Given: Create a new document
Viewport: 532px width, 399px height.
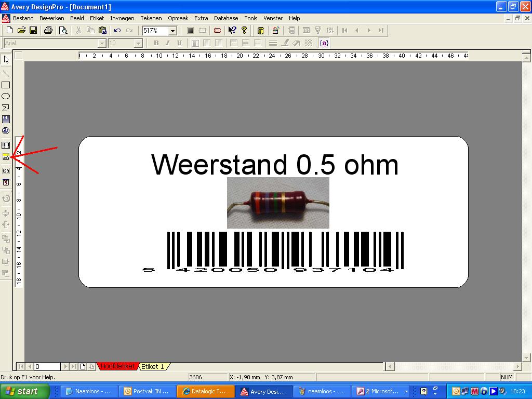Looking at the screenshot, I should click(x=9, y=31).
